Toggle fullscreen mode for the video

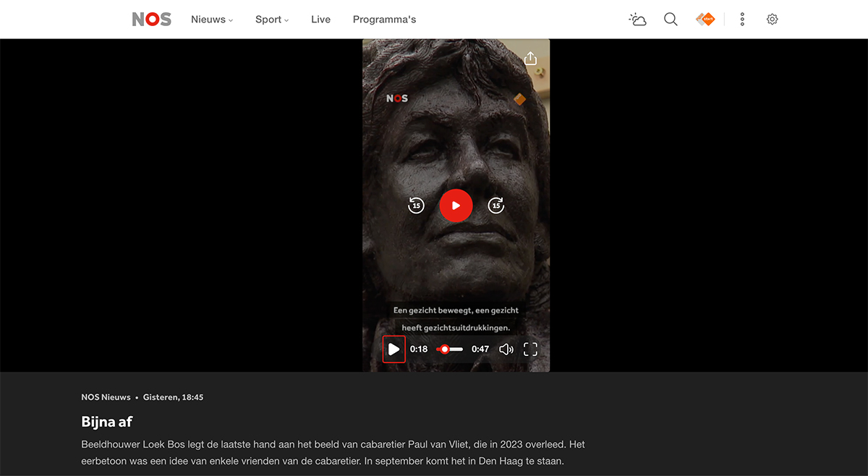530,349
